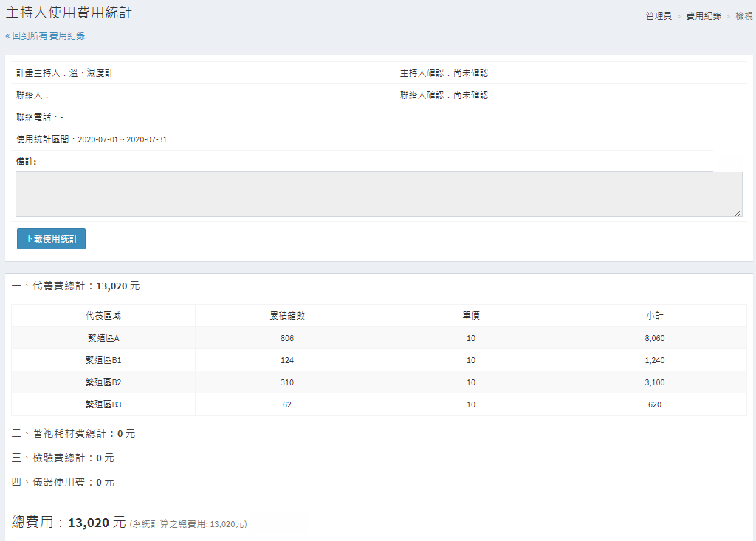Screen dimensions: 756x541
Task: Select the 繁殖區A row name cell
Action: tap(103, 338)
